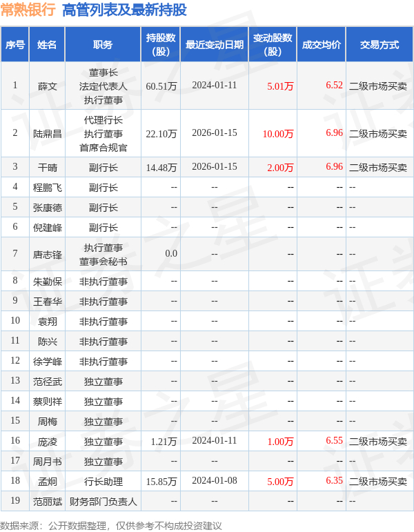Viewport: 414px width, 532px height.
Task: Click the 行长助理 position cell
Action: point(103,482)
